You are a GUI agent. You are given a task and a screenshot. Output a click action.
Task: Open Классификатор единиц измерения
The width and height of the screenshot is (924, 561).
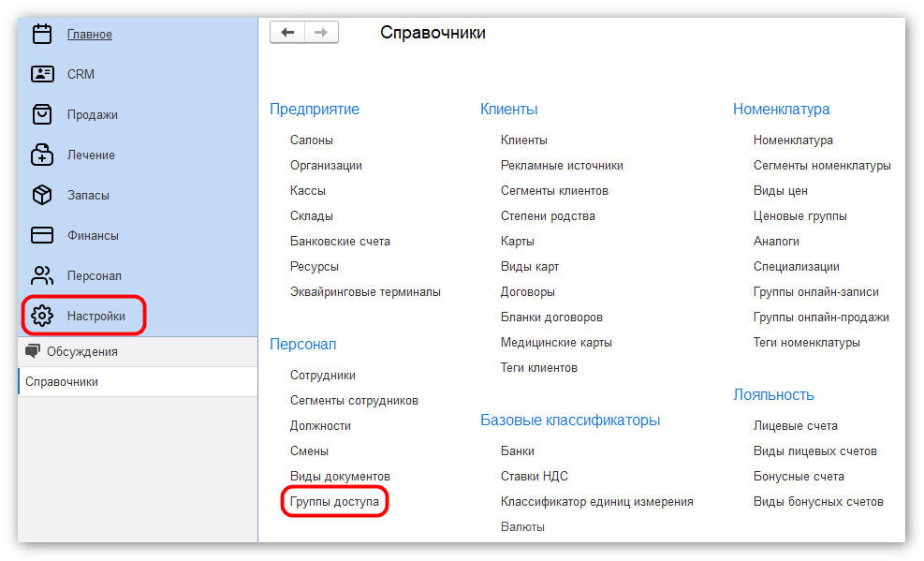597,501
